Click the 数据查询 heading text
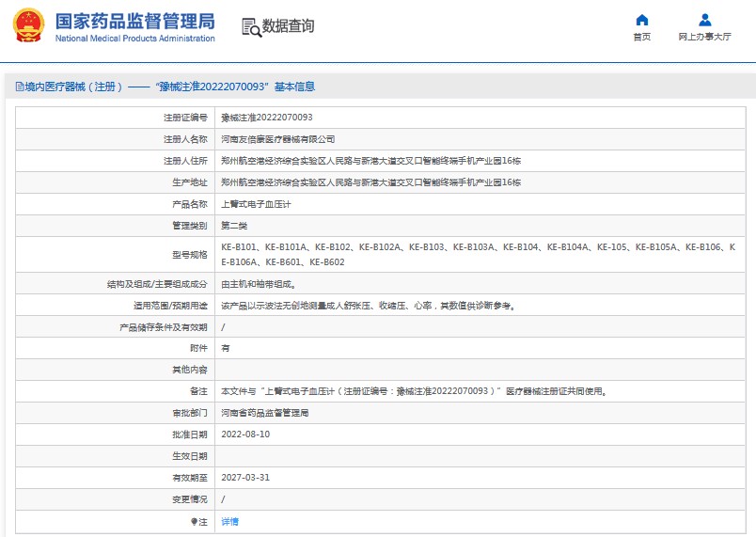Viewport: 756px width, 537px height. click(288, 25)
